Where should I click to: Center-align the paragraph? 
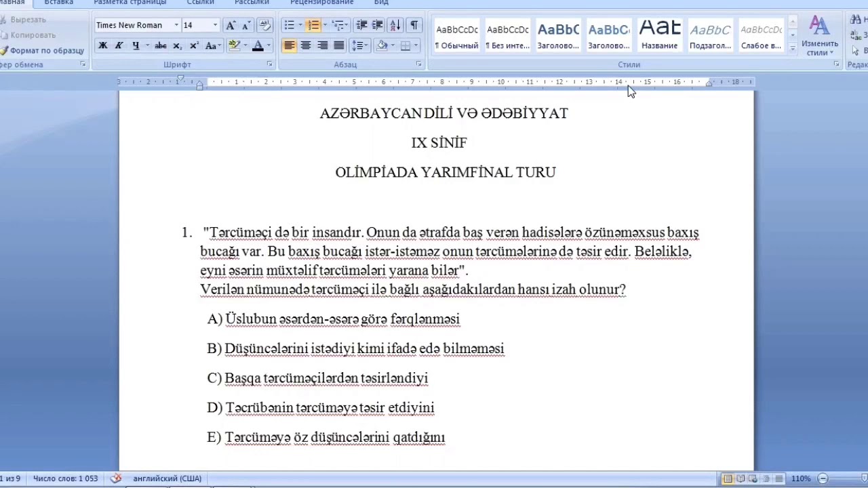[x=306, y=45]
